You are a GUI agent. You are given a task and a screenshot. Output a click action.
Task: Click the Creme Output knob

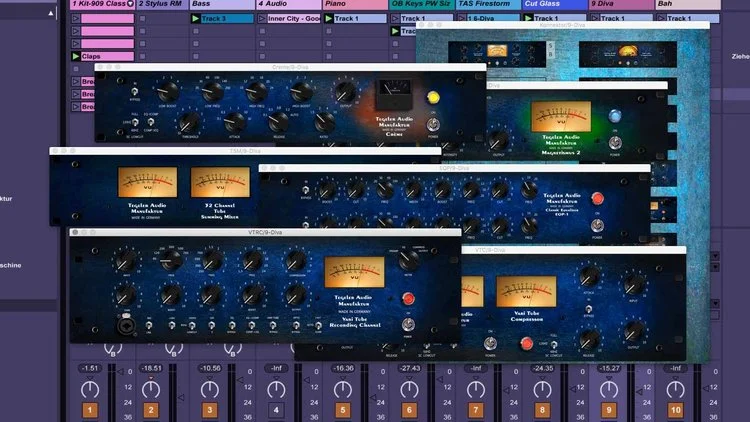pos(345,92)
